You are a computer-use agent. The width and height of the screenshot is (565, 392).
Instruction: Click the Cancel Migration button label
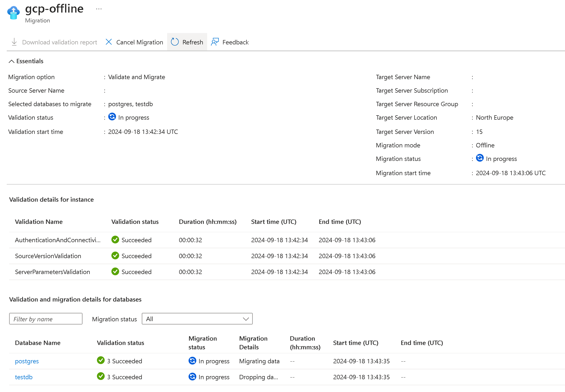pyautogui.click(x=139, y=42)
